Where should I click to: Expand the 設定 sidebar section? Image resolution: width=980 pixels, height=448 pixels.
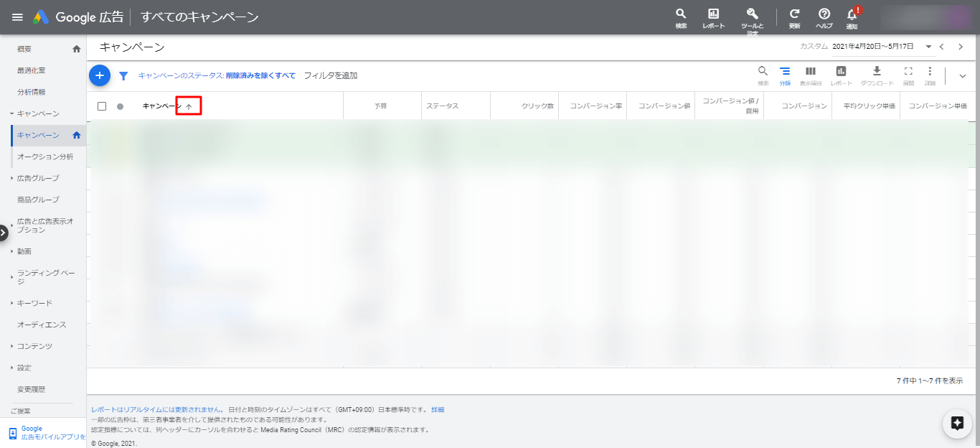click(11, 368)
